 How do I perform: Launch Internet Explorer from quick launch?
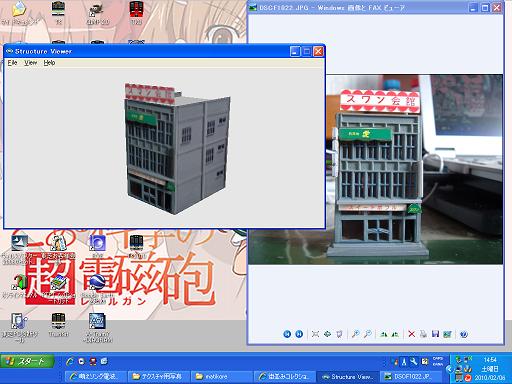pyautogui.click(x=70, y=361)
